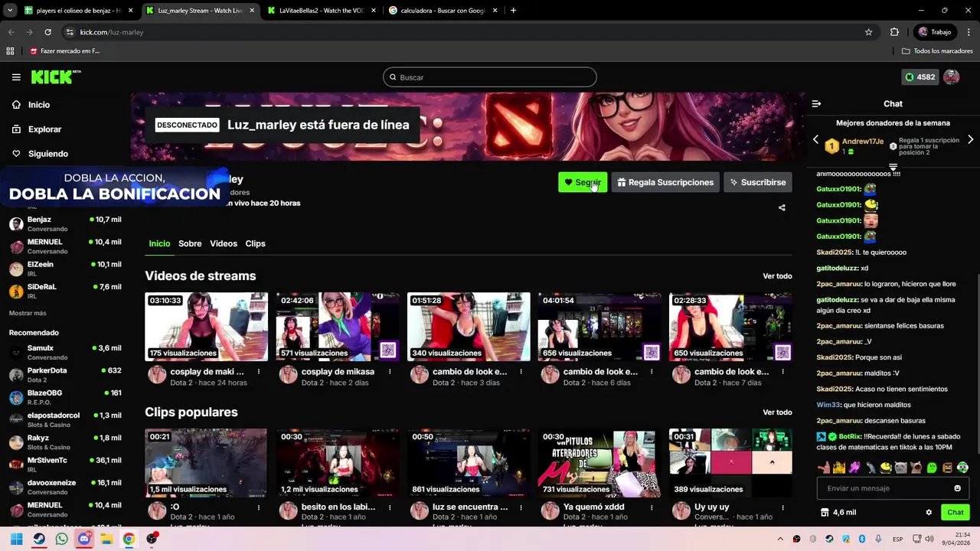
Task: Open the hamburger sidebar menu
Action: [x=16, y=77]
